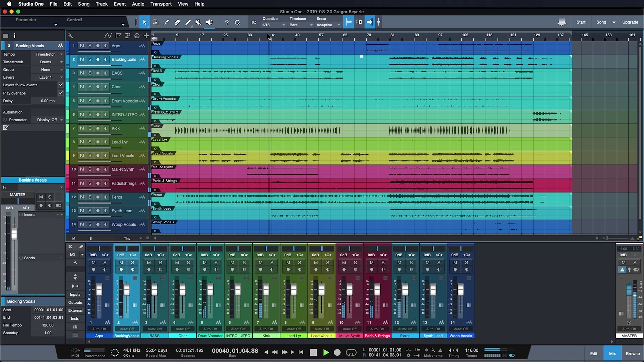Open the Layers Layer 1 dropdown
644x362 pixels.
(49, 77)
